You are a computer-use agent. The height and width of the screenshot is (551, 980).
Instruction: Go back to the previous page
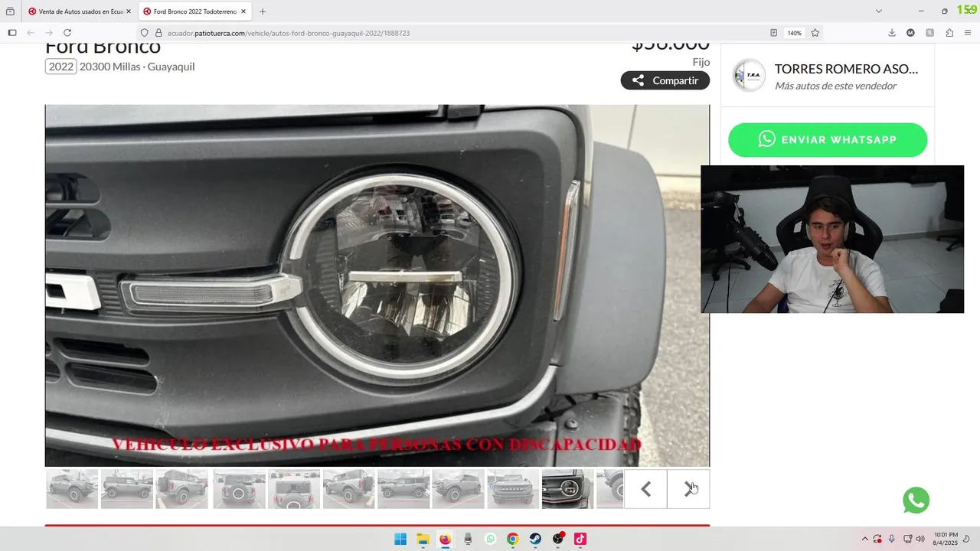(x=31, y=33)
